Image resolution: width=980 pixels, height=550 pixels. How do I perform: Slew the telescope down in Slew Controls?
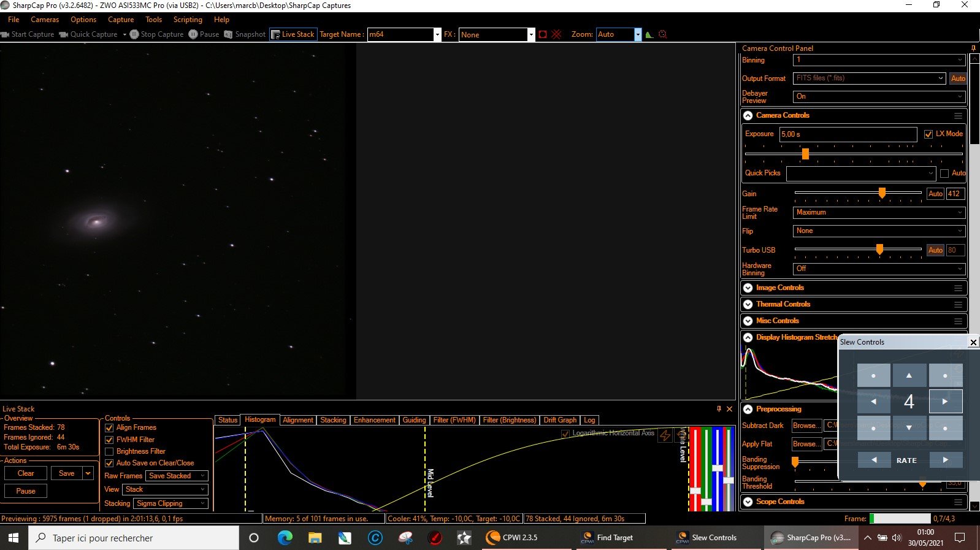[909, 428]
